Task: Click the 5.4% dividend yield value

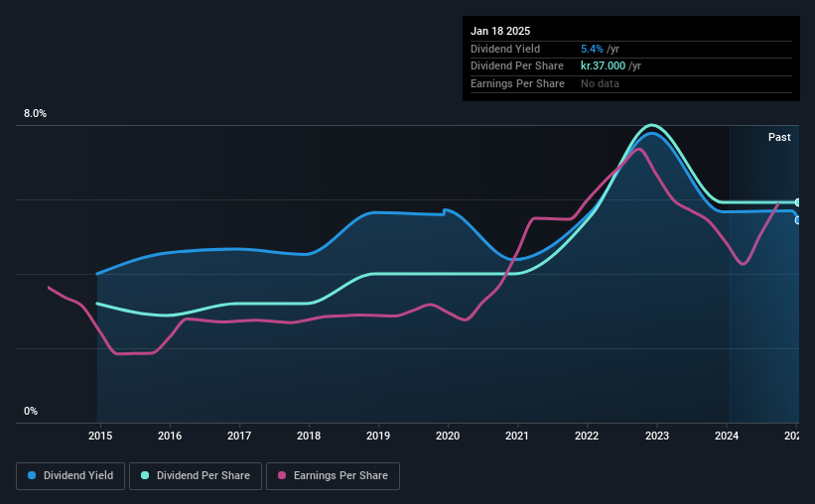Action: pyautogui.click(x=592, y=49)
